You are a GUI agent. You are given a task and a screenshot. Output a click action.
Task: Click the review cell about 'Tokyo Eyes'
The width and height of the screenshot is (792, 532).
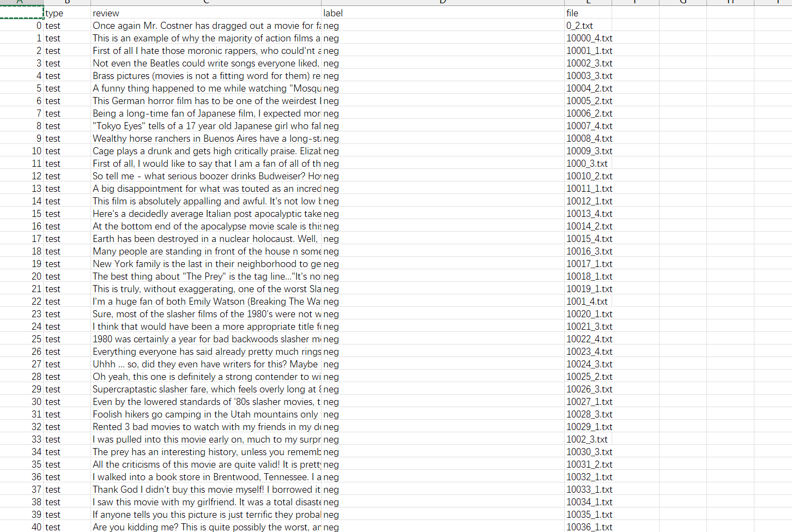206,126
